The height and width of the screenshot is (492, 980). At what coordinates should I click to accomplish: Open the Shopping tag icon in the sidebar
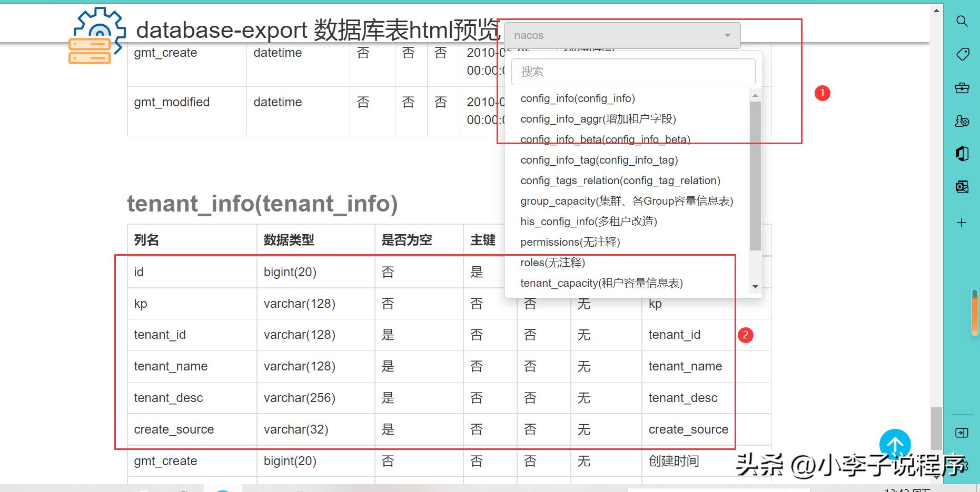click(x=962, y=54)
